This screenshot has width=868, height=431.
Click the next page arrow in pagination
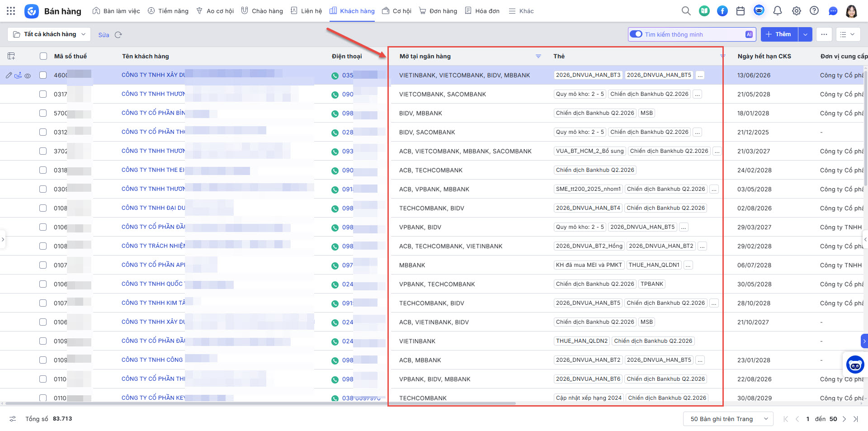pyautogui.click(x=844, y=419)
